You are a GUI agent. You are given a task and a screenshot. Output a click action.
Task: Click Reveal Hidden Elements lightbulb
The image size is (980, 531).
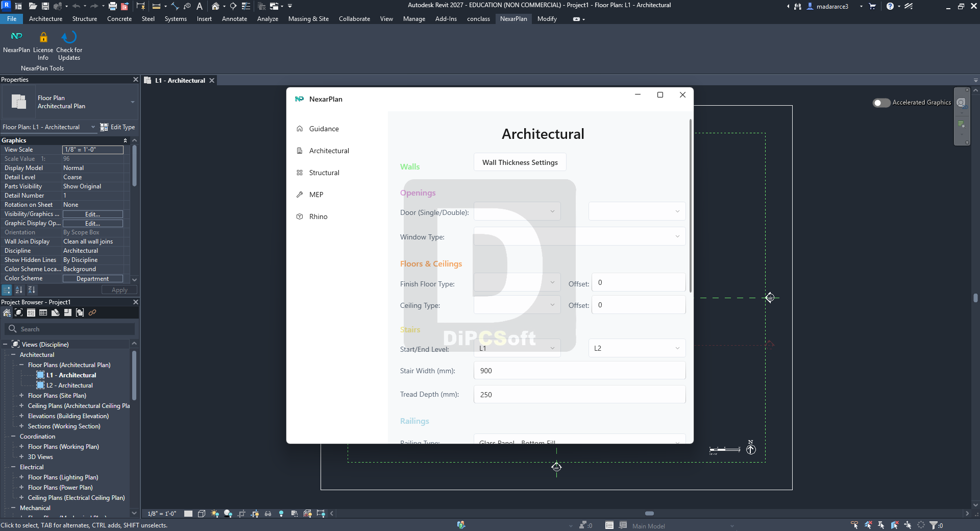(281, 514)
